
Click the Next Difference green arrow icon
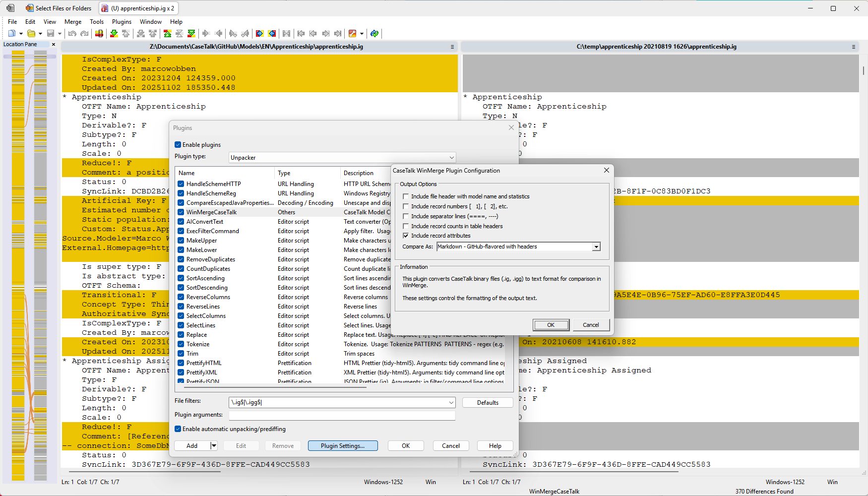click(x=114, y=34)
